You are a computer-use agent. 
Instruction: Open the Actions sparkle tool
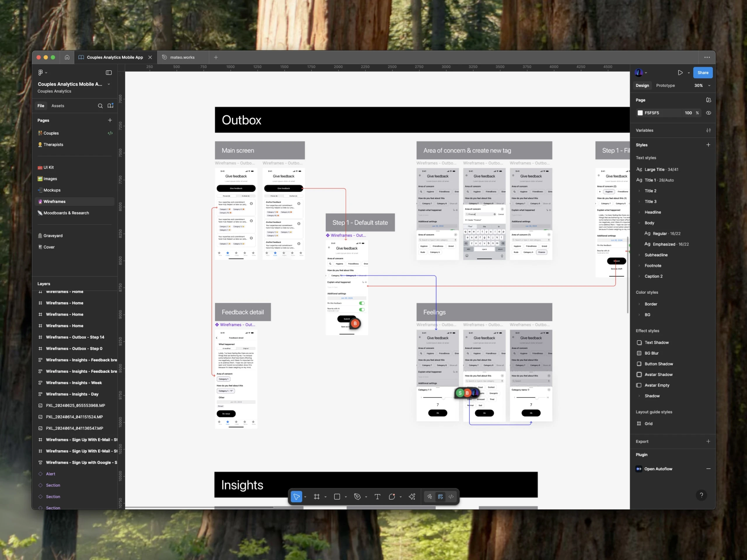click(x=412, y=496)
